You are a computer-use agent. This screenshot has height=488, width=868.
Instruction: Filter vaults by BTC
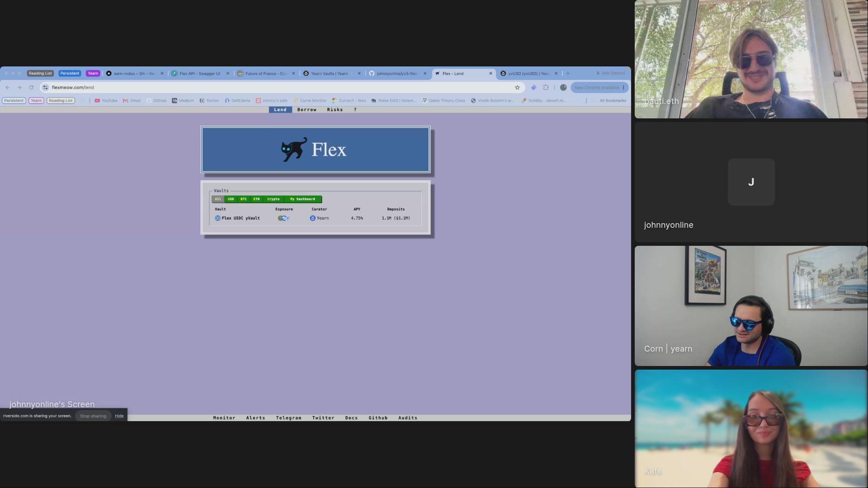244,199
